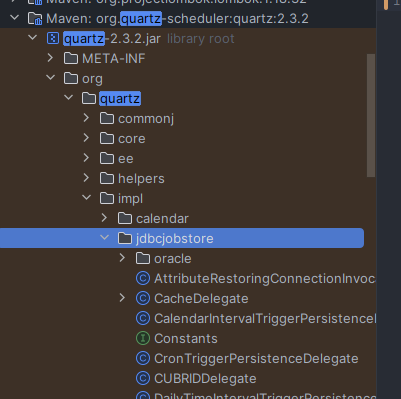Collapse the Maven quartz-scheduler library node
The image size is (401, 399).
click(x=14, y=17)
